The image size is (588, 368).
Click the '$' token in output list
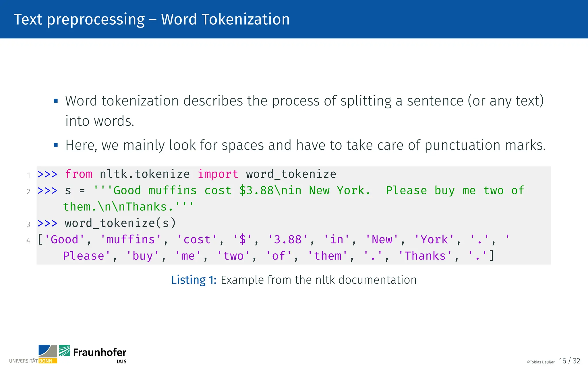pyautogui.click(x=243, y=239)
